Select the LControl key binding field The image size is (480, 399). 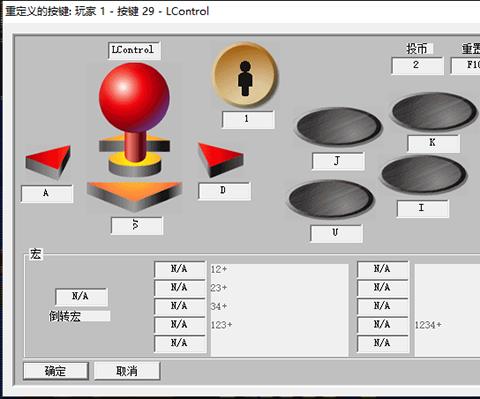[134, 50]
